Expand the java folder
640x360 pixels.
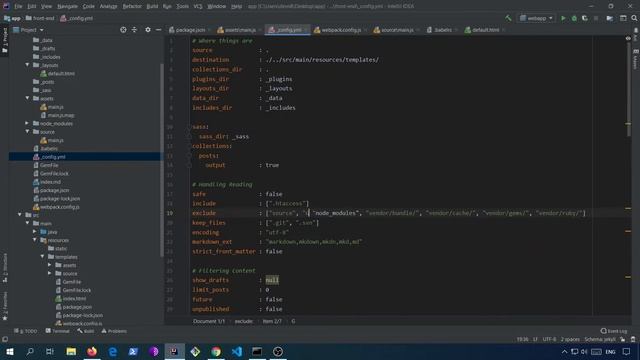35,231
